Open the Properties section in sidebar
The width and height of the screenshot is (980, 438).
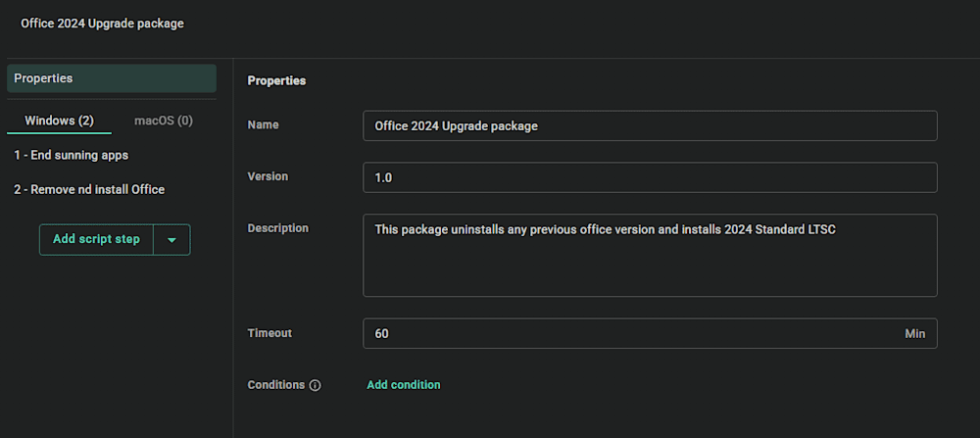(112, 78)
